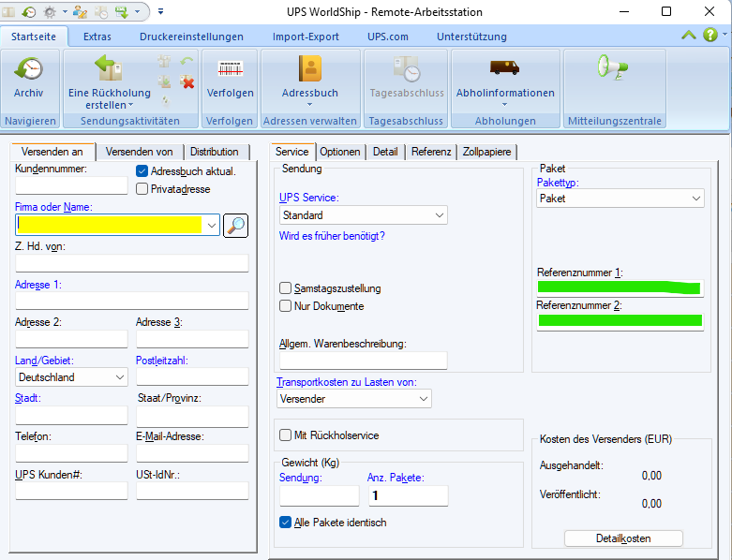
Task: Open the megaphone Mitteilungszentrale icon
Action: [613, 68]
